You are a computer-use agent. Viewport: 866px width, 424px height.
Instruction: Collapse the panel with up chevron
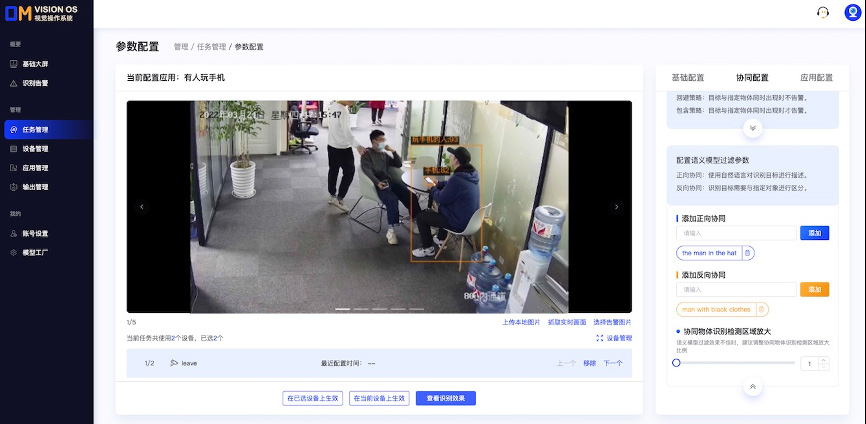pyautogui.click(x=753, y=386)
